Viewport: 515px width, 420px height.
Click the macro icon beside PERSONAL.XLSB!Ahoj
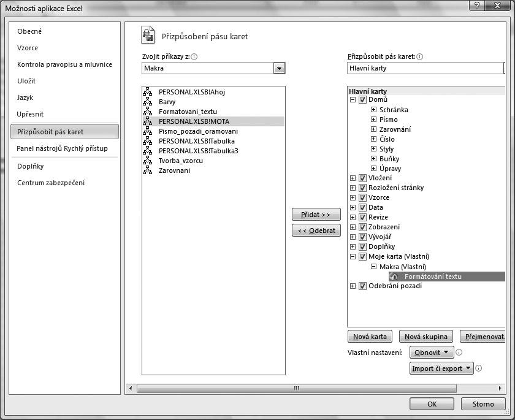[148, 92]
